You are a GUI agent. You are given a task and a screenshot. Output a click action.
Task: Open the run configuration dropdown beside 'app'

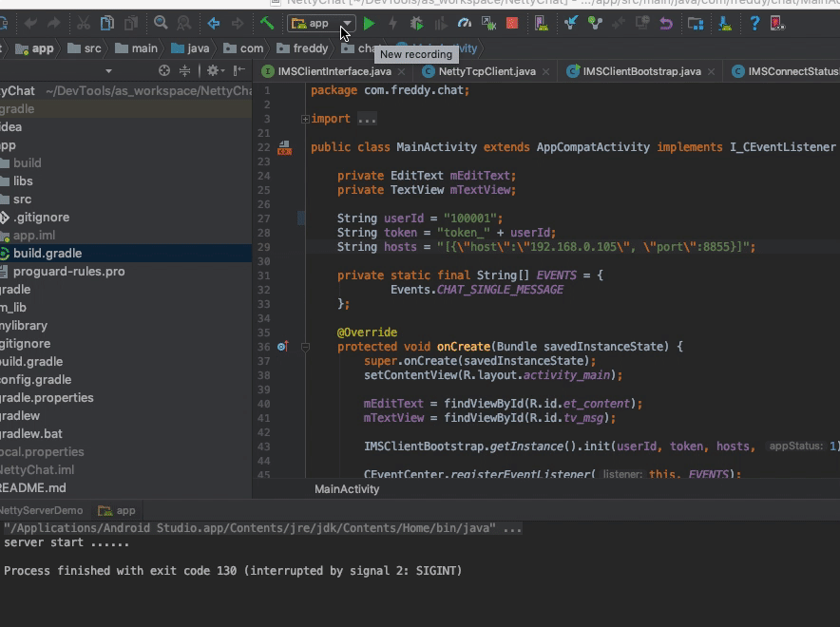(x=346, y=24)
